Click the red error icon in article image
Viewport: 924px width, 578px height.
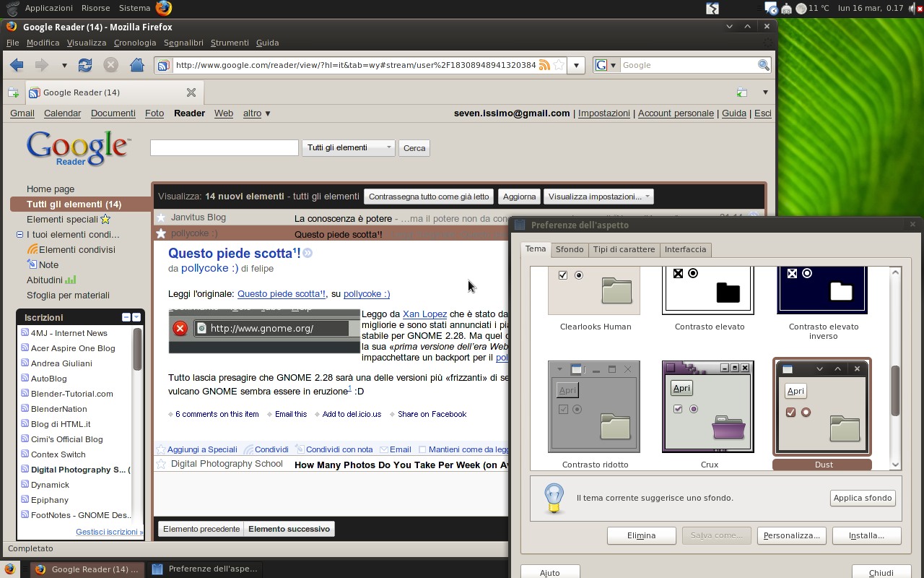point(180,328)
